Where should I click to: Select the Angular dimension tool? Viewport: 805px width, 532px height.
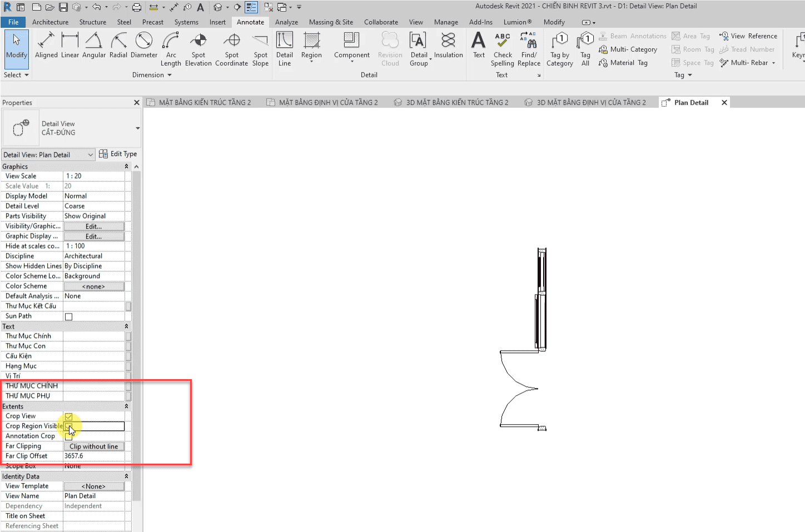point(94,46)
